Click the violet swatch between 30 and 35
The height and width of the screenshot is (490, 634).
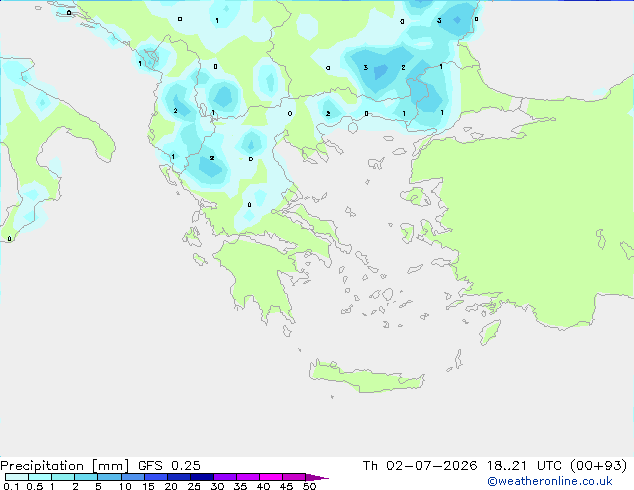[x=225, y=477]
